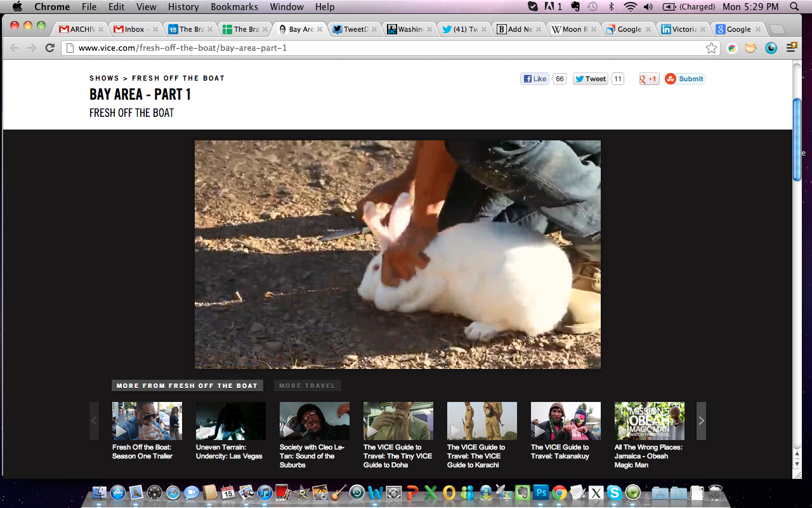
Task: Open the Chrome settings menu icon
Action: coord(792,48)
